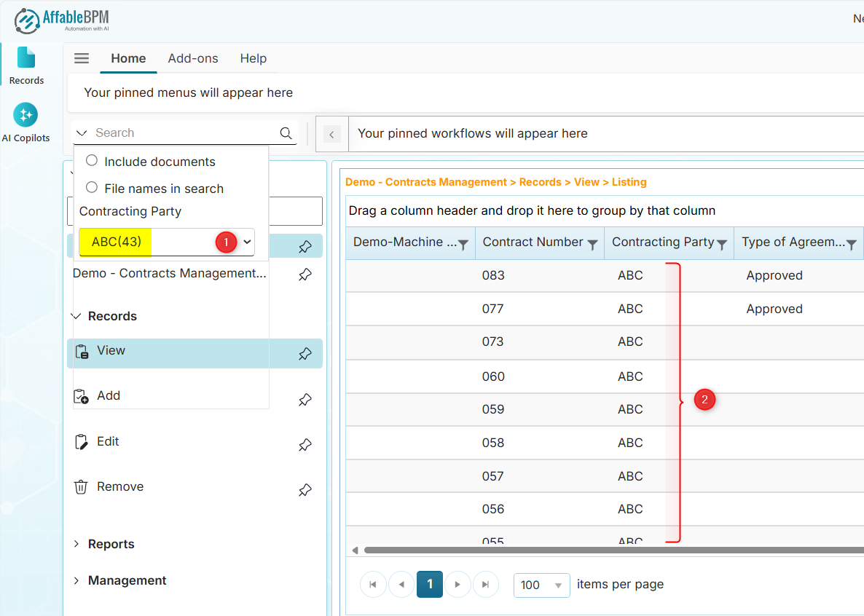Open the Help menu
This screenshot has height=616, width=864.
pyautogui.click(x=253, y=58)
